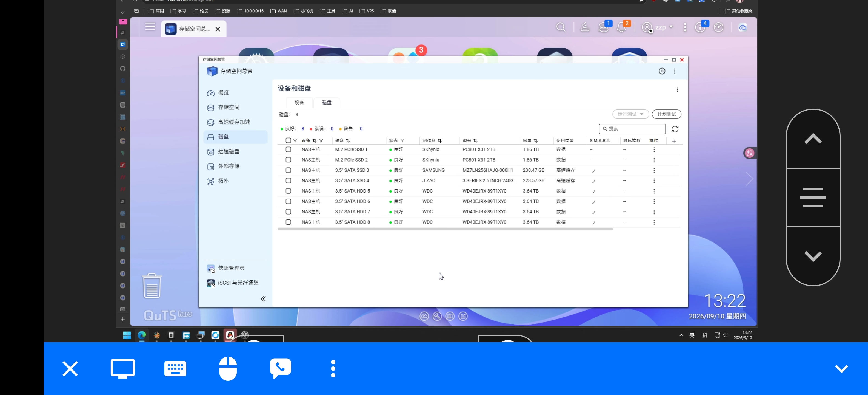Check the 3.5" SATA HDD 7 row
Image resolution: width=868 pixels, height=395 pixels.
pos(288,212)
